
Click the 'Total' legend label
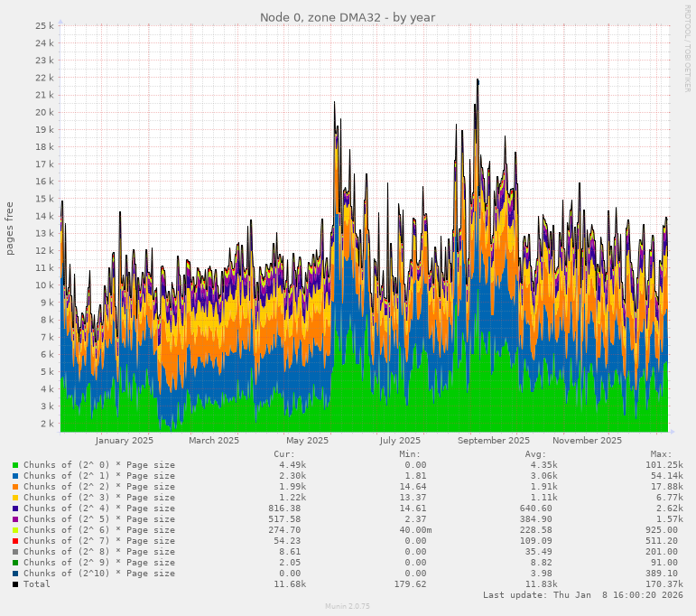click(37, 584)
